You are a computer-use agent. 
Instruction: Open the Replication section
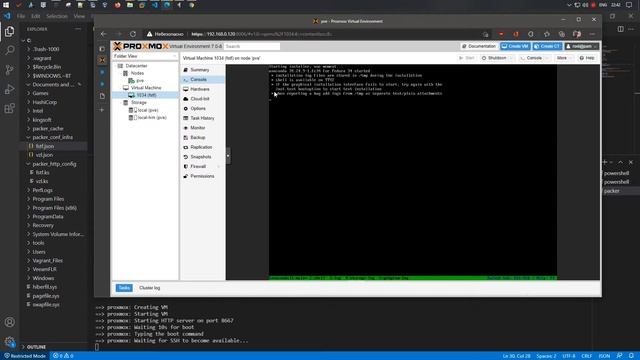pyautogui.click(x=202, y=147)
